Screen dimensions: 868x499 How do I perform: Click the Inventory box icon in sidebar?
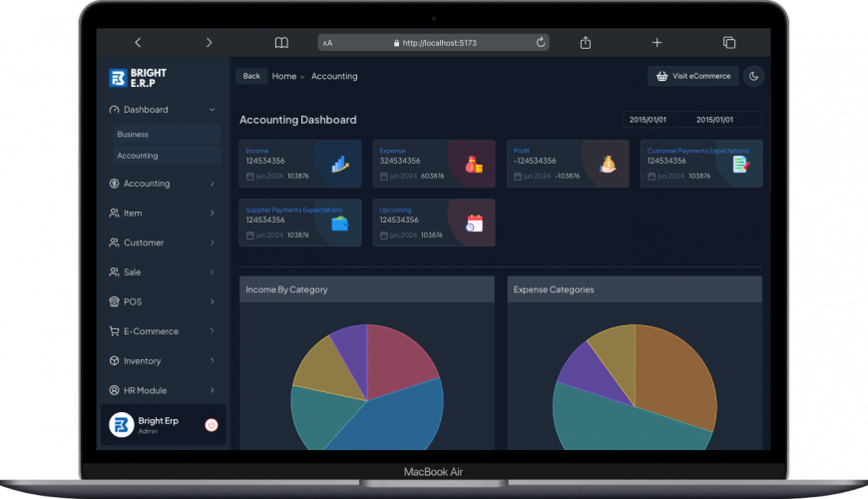114,360
